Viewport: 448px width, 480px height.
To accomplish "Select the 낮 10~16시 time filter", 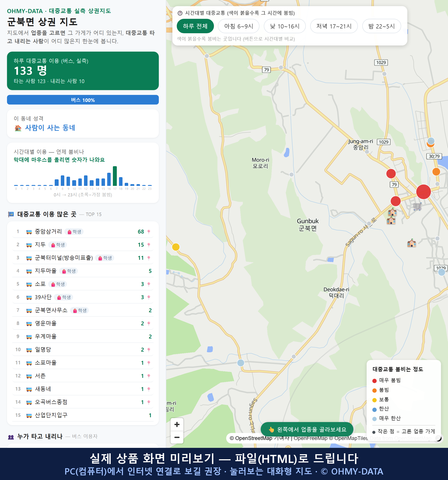I will (285, 26).
